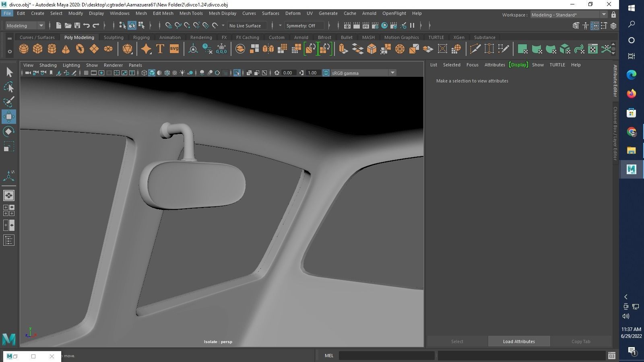Select the Lasso select tool
Image resolution: width=644 pixels, height=362 pixels.
[x=9, y=87]
